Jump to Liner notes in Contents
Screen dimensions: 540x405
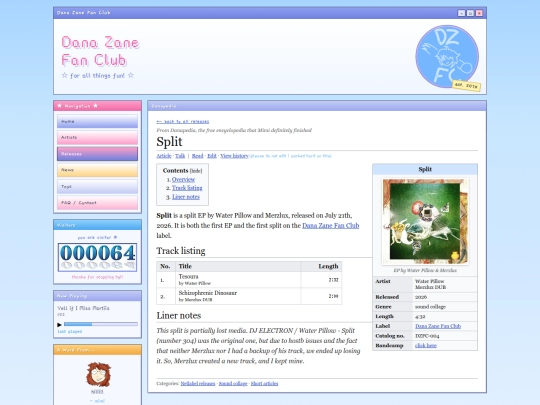pyautogui.click(x=186, y=197)
